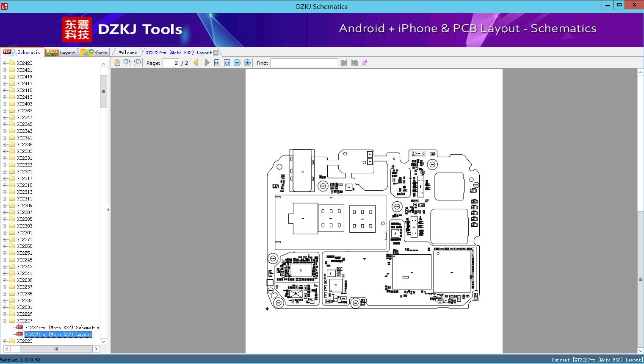Zoom in on the layout drawing

point(247,63)
